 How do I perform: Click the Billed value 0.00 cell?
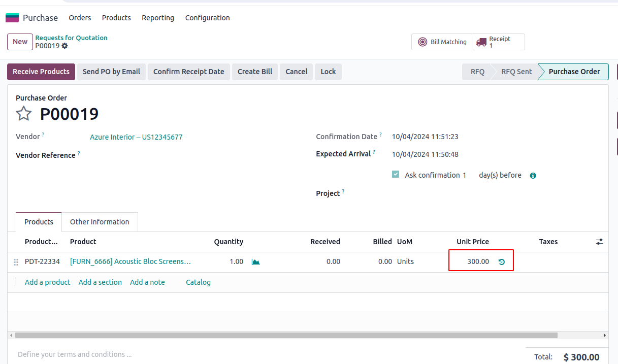(385, 261)
